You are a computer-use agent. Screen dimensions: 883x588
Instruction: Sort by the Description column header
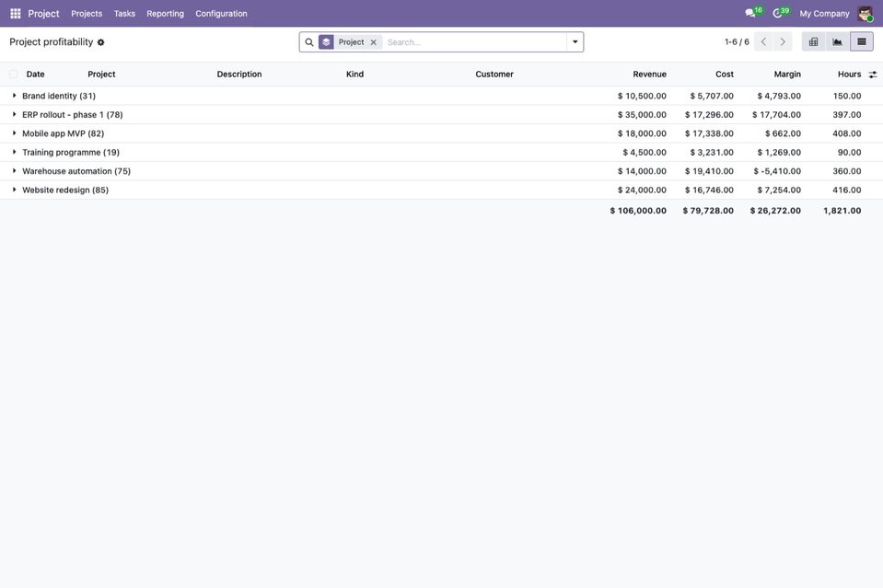[x=239, y=75]
